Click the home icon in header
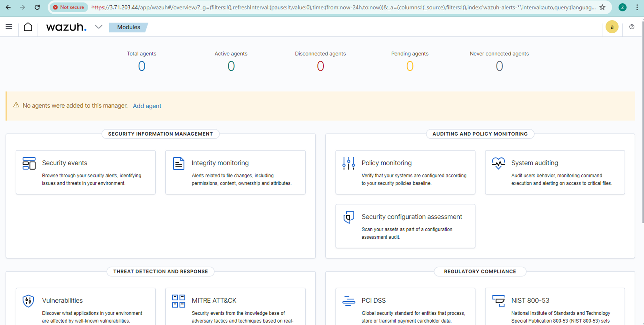 click(x=28, y=27)
